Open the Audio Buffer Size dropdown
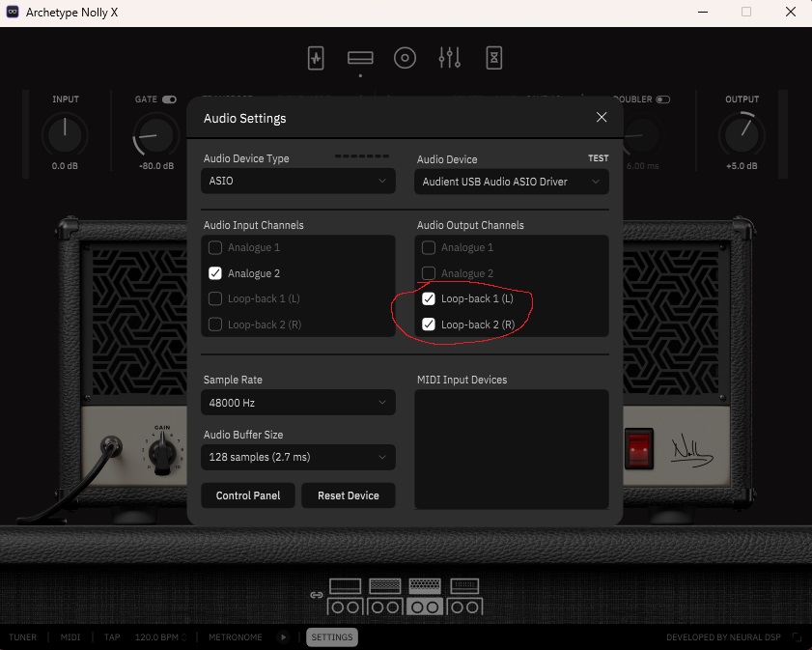 [297, 457]
